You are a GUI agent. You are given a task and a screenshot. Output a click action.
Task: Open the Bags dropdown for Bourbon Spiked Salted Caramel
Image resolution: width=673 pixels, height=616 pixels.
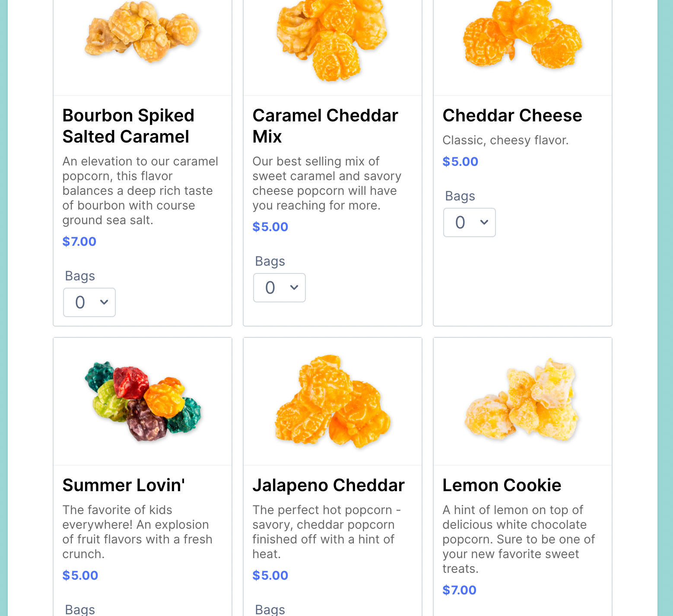tap(89, 302)
